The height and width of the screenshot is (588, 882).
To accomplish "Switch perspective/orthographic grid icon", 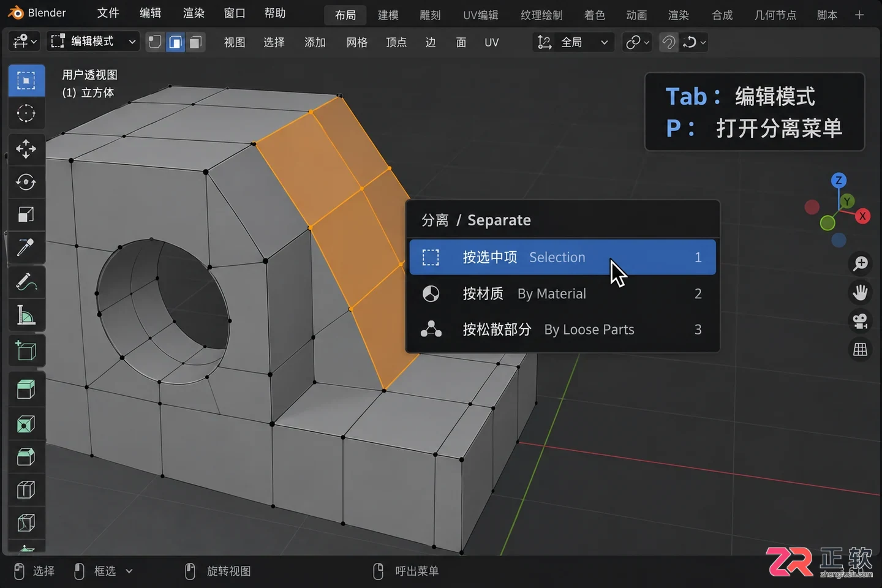I will tap(861, 349).
